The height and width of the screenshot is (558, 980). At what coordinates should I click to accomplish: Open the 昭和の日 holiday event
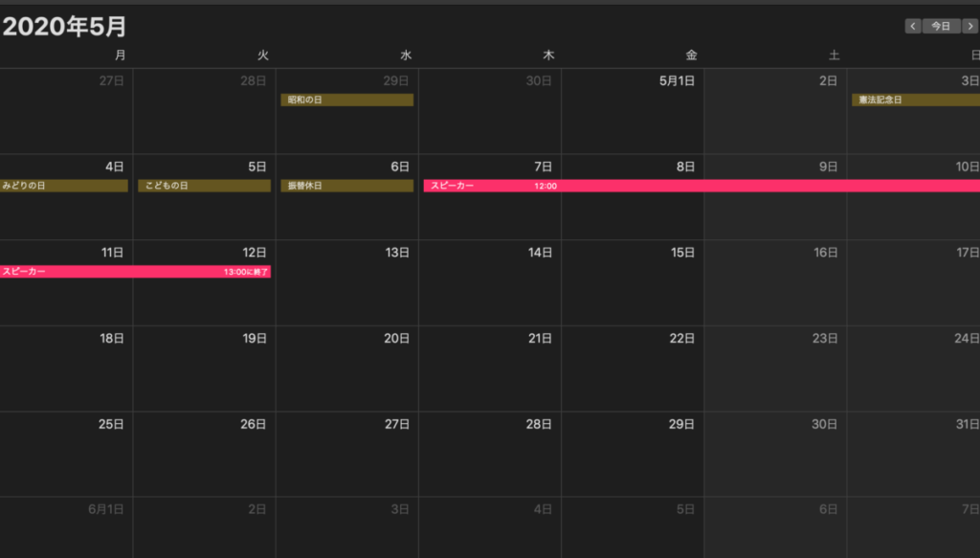[346, 100]
